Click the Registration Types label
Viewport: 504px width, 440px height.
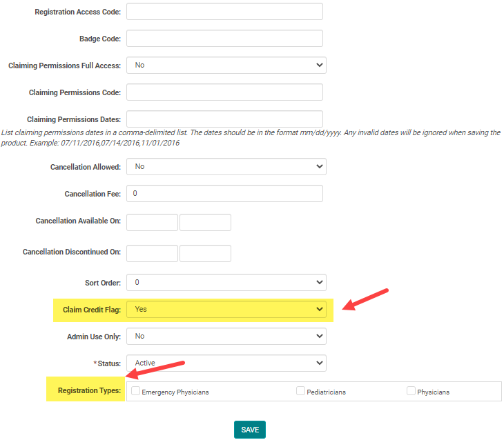pos(90,391)
